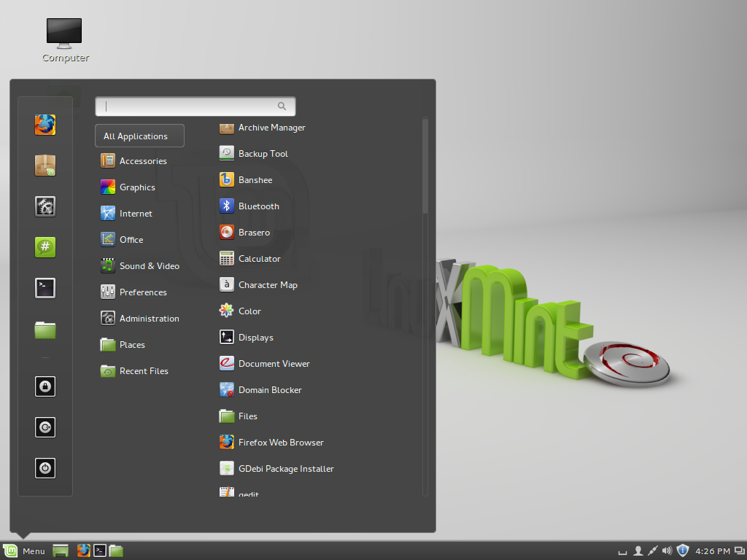Launch the Backup Tool
The width and height of the screenshot is (747, 560).
coord(261,153)
